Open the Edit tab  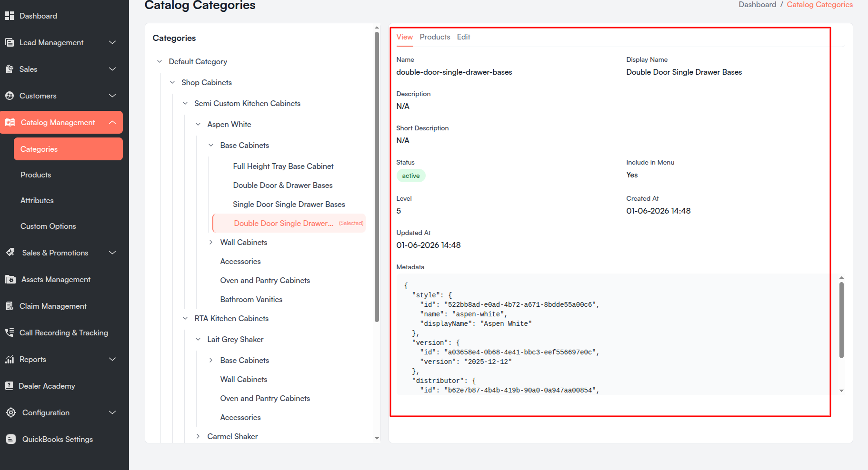pyautogui.click(x=463, y=37)
